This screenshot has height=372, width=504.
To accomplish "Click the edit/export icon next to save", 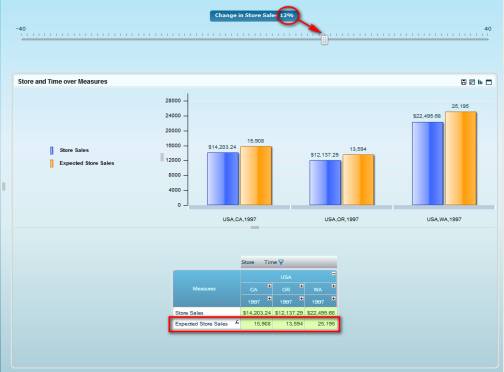I will pos(472,82).
